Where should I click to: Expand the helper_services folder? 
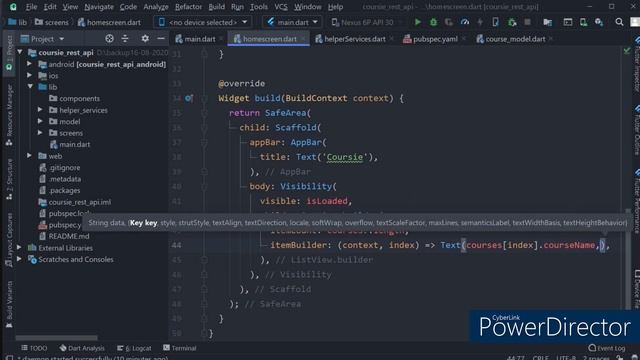point(40,110)
